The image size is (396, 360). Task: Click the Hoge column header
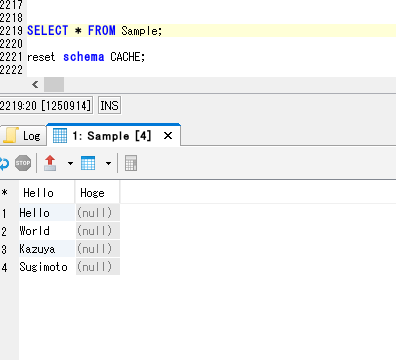pos(97,193)
